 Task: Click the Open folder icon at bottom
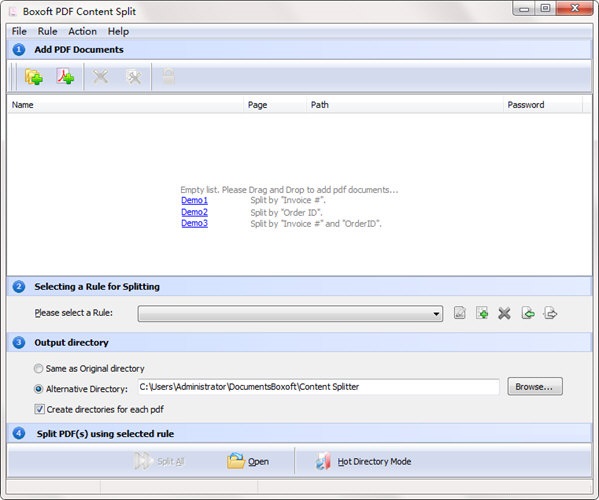[236, 461]
